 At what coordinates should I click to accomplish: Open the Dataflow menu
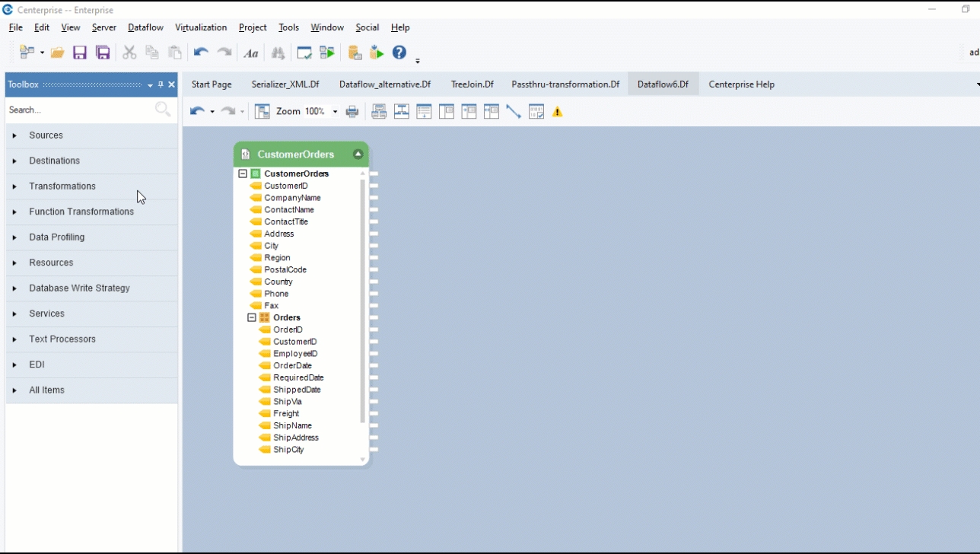145,27
